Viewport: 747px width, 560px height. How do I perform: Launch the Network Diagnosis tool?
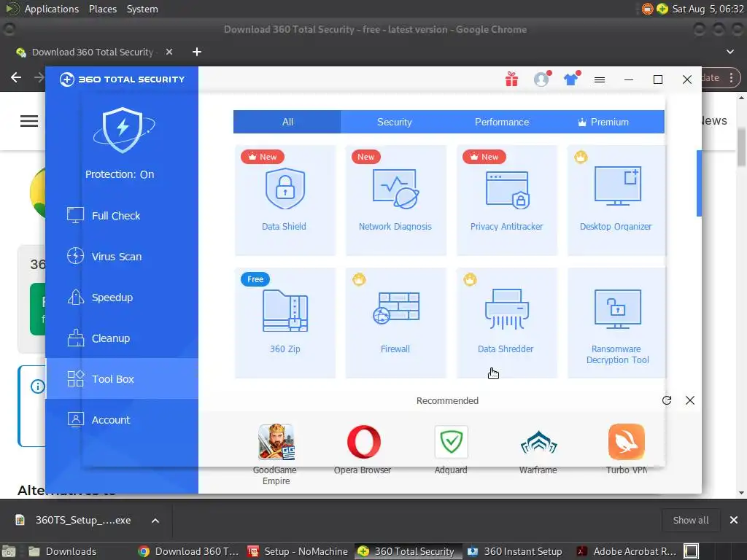pyautogui.click(x=396, y=201)
